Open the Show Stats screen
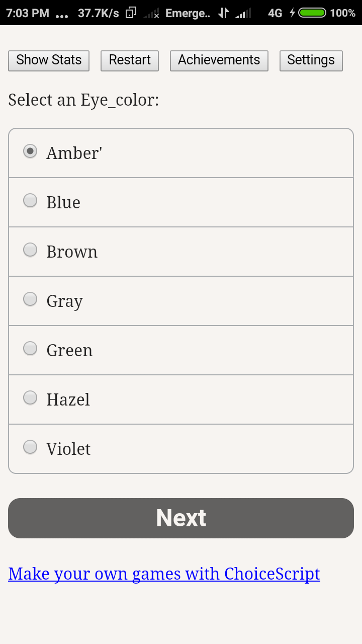The width and height of the screenshot is (362, 644). coord(49,60)
